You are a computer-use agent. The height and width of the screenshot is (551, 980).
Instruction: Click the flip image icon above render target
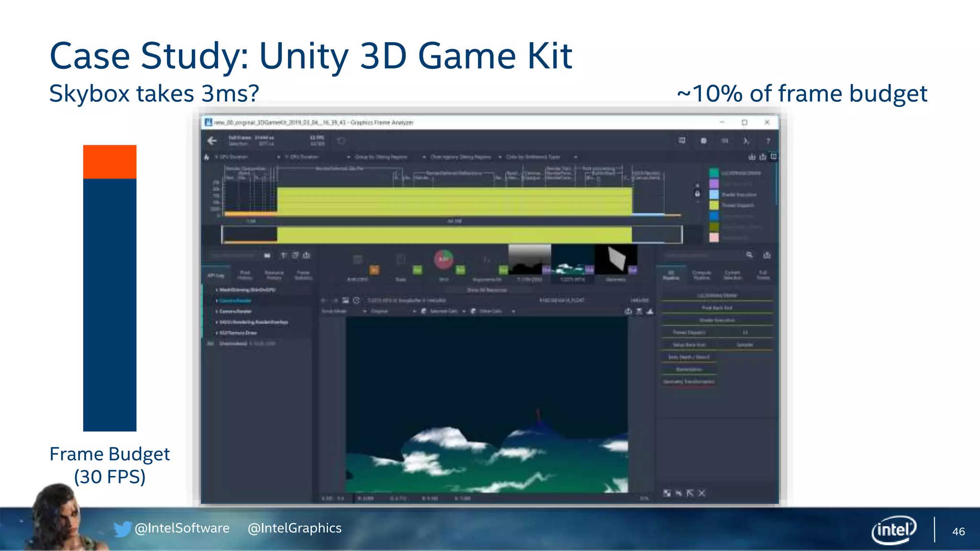click(639, 311)
